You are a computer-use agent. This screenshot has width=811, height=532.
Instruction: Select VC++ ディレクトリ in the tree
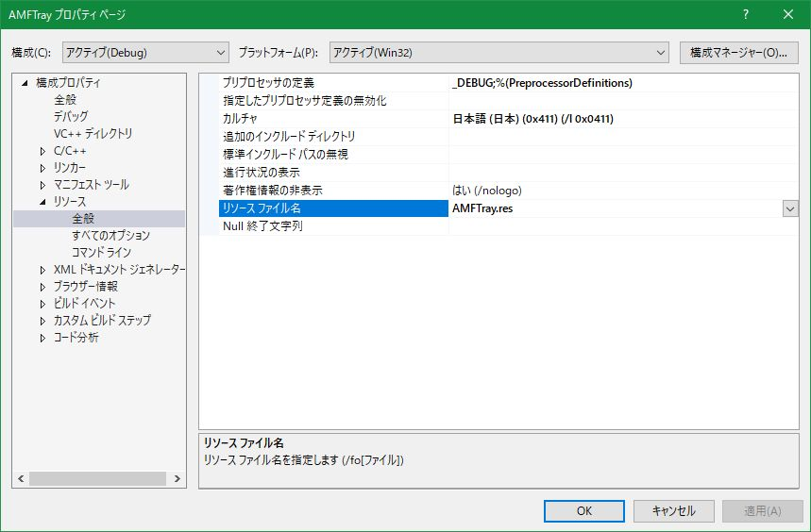(x=93, y=134)
